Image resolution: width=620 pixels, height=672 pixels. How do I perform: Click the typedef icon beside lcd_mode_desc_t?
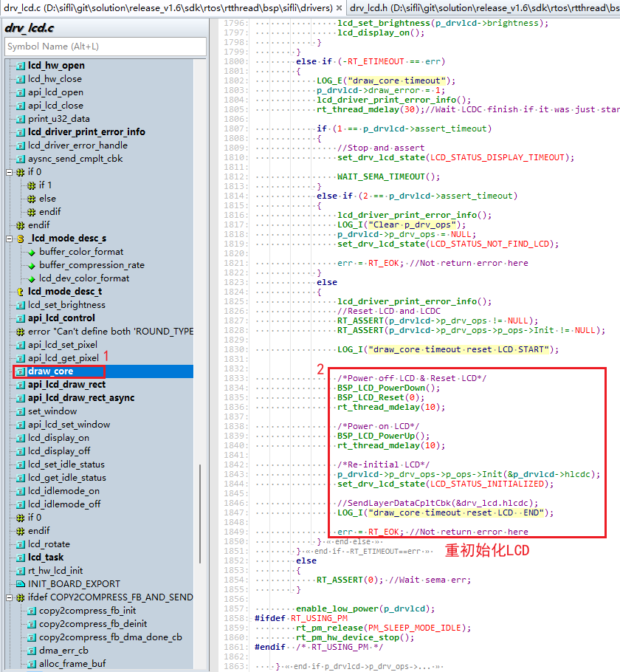click(21, 292)
